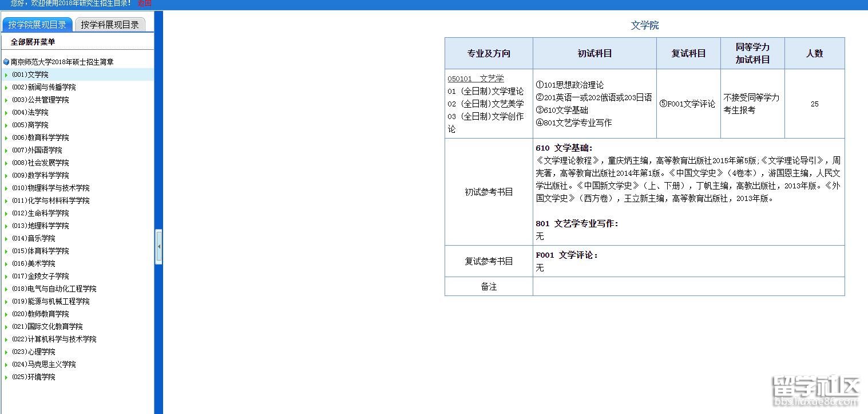This screenshot has width=868, height=414.
Task: Switch to 按学院展现目录 tab
Action: point(37,25)
